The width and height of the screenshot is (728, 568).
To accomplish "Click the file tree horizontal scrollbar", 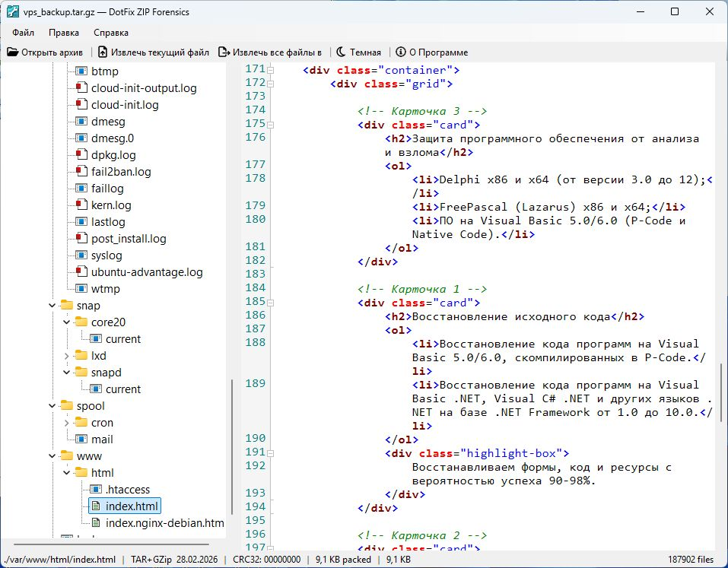I will click(x=111, y=544).
